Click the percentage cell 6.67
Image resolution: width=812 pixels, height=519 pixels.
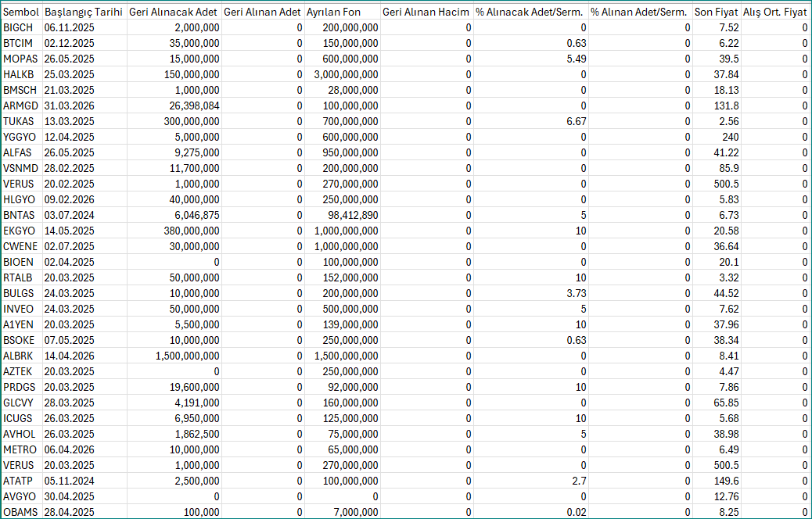(531, 122)
